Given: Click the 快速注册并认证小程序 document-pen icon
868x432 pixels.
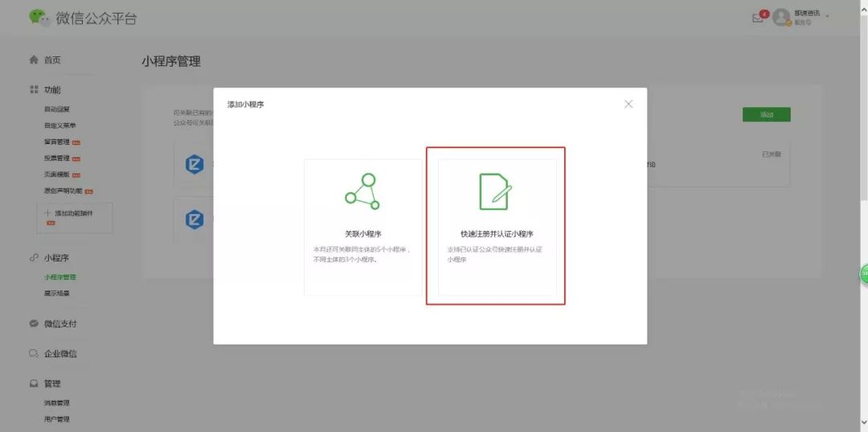Looking at the screenshot, I should tap(495, 191).
